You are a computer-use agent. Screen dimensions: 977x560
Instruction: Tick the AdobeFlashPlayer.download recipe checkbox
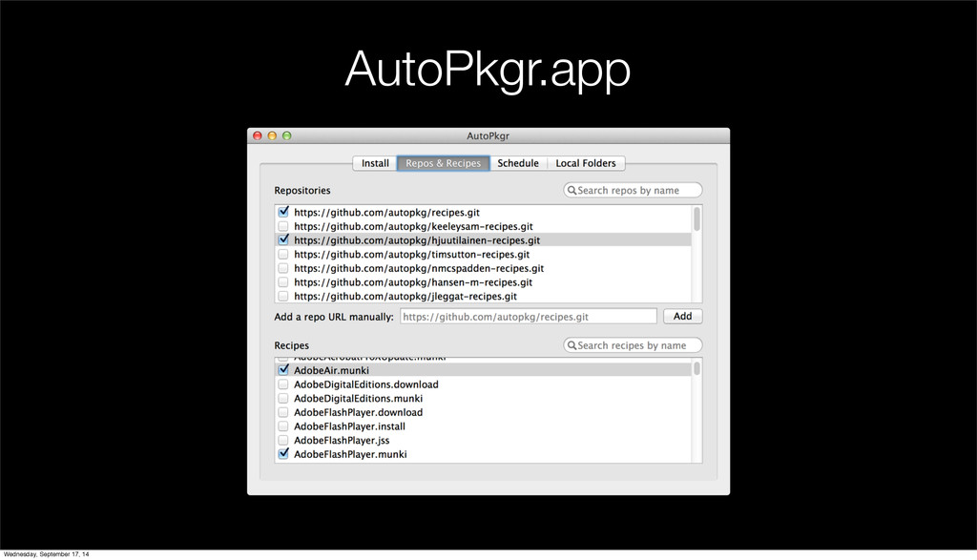(x=283, y=412)
